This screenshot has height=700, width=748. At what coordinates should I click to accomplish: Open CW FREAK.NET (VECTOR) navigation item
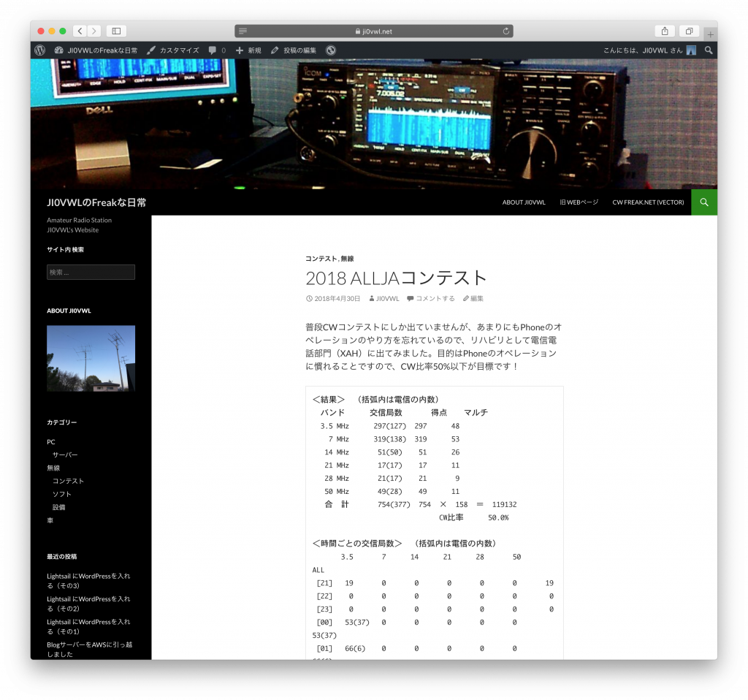[x=648, y=202]
